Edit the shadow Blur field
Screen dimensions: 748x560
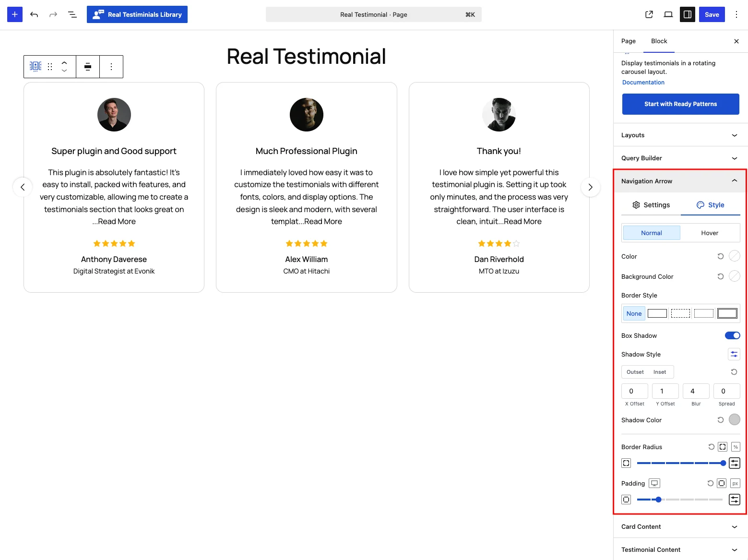tap(696, 391)
